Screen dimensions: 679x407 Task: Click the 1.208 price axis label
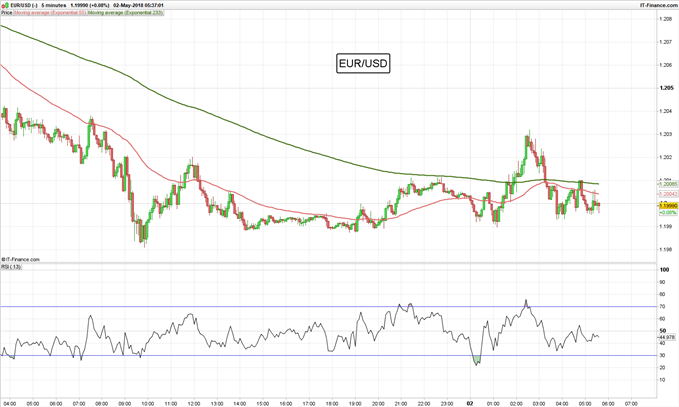coord(666,19)
